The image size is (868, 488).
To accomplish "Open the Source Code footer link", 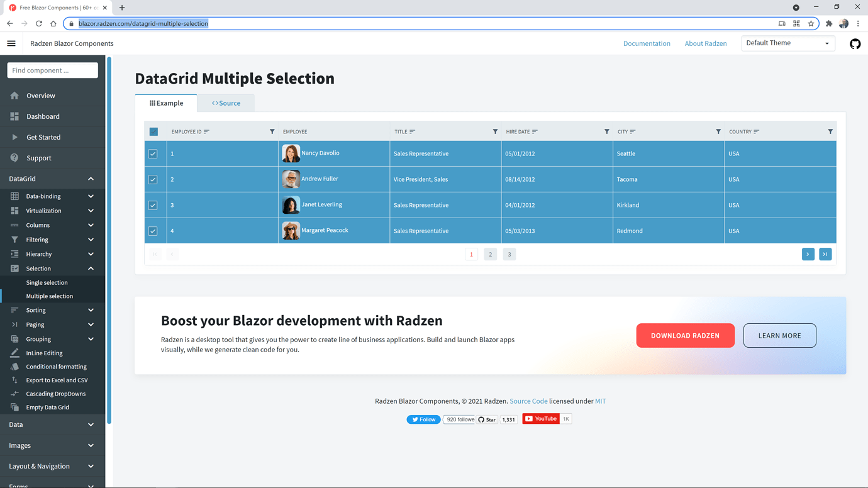I will (528, 401).
